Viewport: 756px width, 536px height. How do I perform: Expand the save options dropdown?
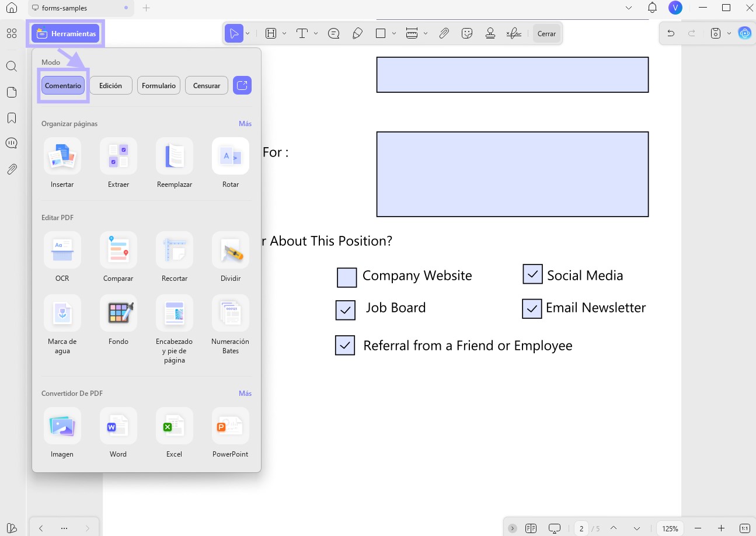point(729,33)
